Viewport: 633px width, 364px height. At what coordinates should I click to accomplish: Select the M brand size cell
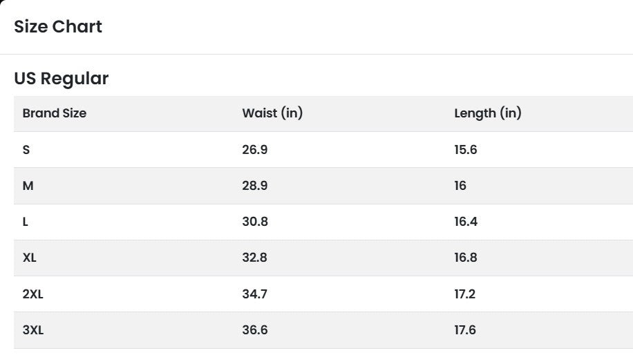pos(28,186)
